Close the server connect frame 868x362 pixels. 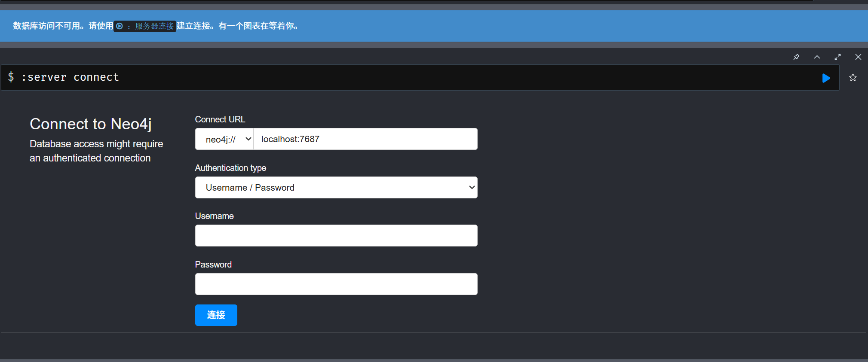tap(858, 57)
